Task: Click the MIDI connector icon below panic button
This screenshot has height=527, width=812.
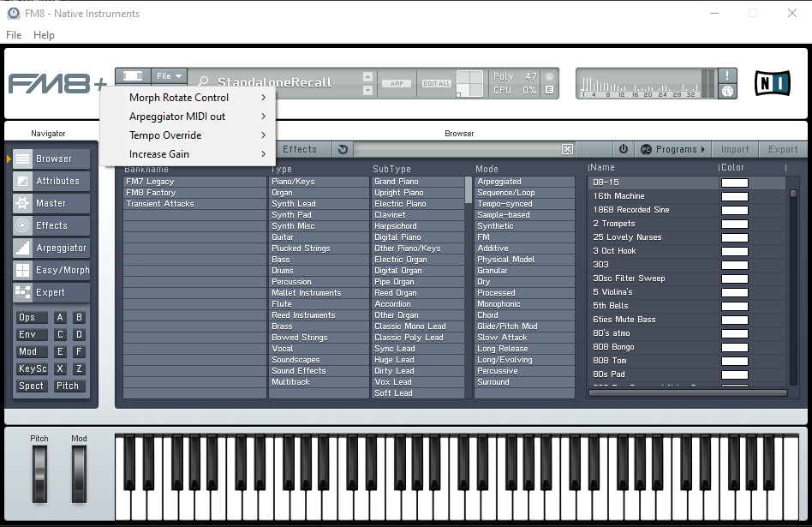Action: [727, 91]
